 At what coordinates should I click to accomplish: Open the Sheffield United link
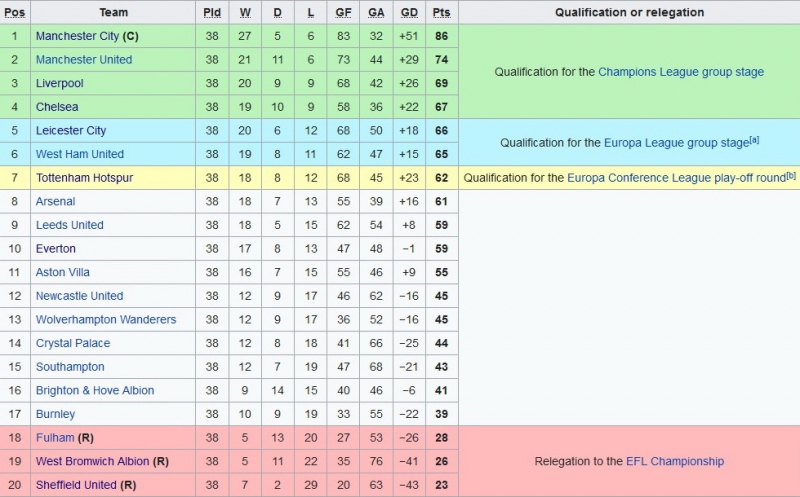point(76,485)
